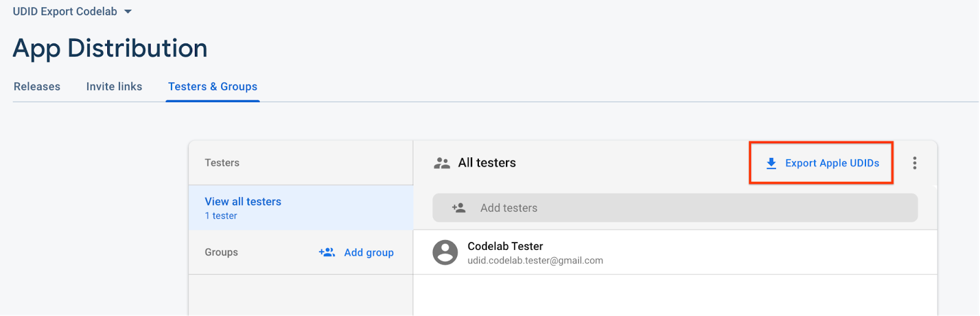Viewport: 980px width, 316px height.
Task: Click the Export Apple UDIDs text
Action: (x=832, y=163)
